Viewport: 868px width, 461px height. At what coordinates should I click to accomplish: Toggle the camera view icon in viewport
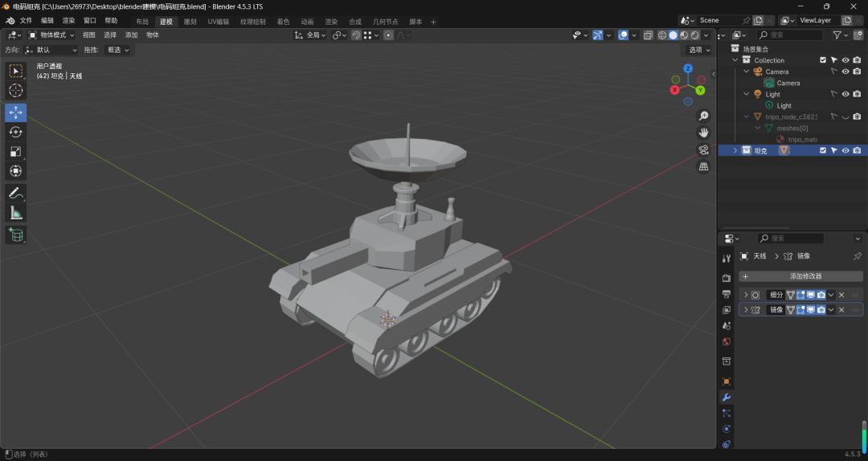703,150
